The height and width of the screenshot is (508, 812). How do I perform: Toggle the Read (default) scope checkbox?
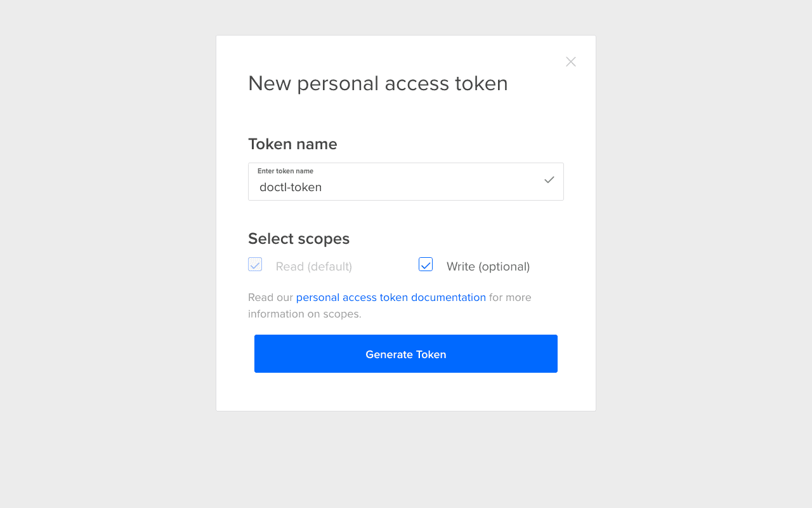pyautogui.click(x=255, y=264)
